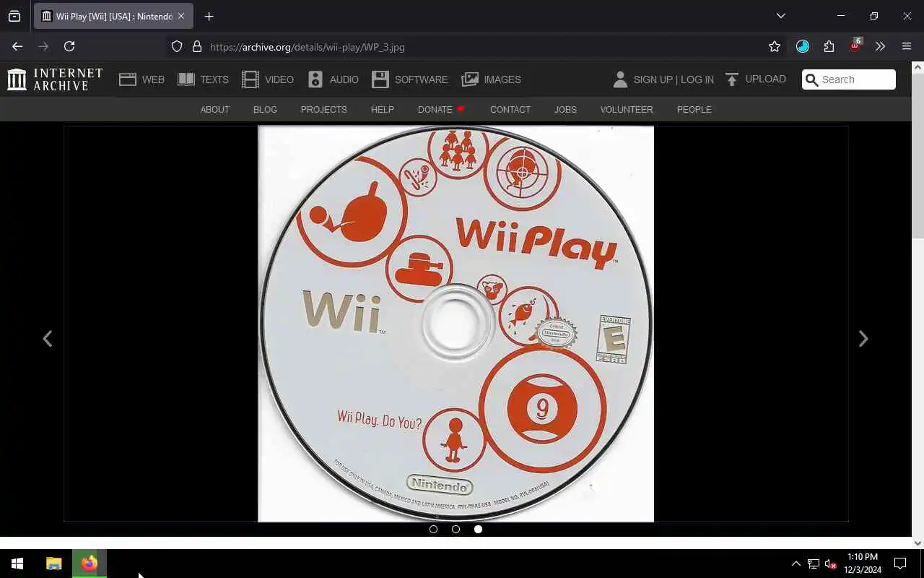Show the previous image with left arrow
The image size is (924, 578).
tap(47, 338)
